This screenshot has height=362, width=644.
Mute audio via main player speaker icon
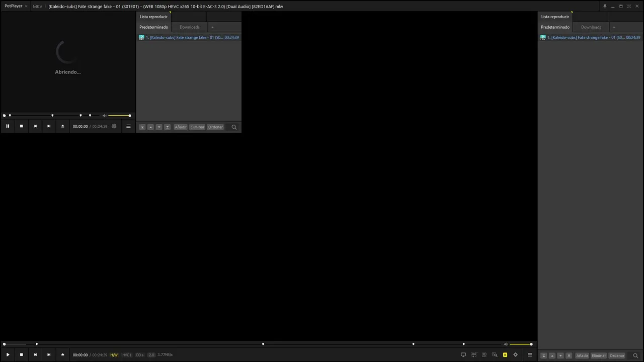[x=506, y=344]
